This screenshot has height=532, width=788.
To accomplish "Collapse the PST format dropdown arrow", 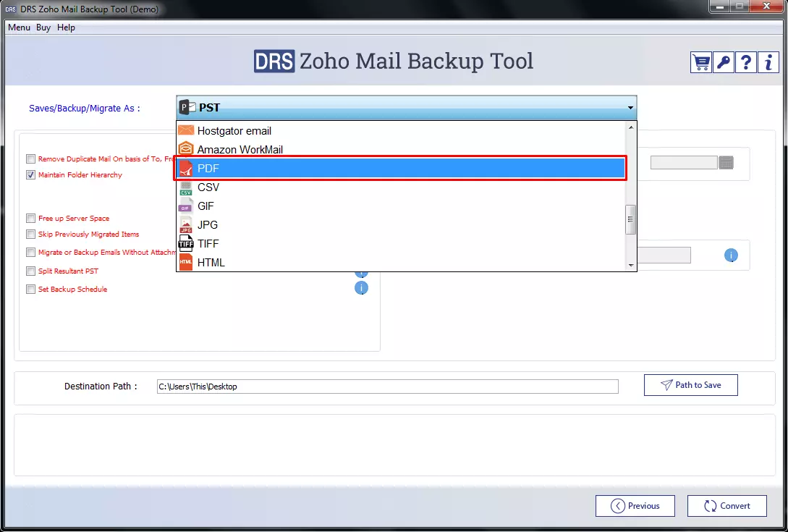I will [630, 108].
